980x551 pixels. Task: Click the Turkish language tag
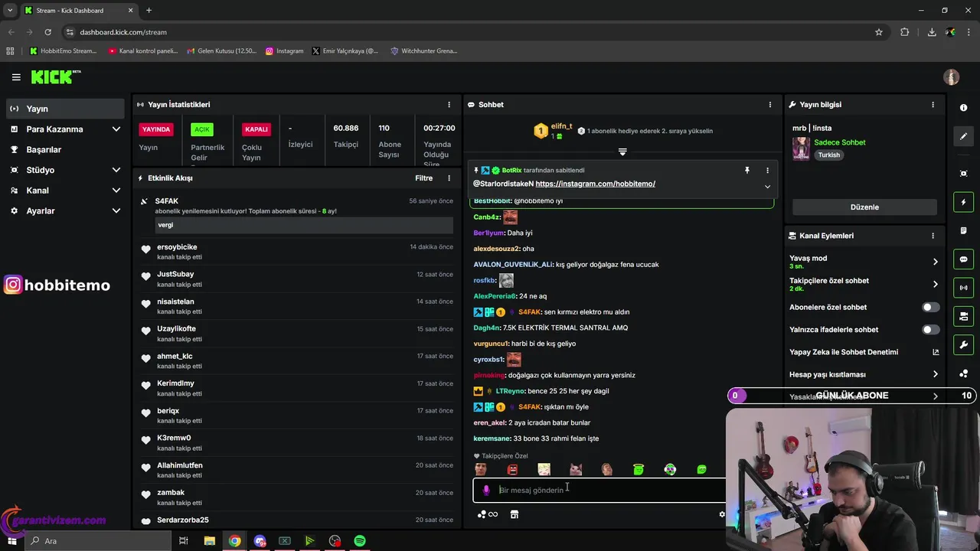828,155
